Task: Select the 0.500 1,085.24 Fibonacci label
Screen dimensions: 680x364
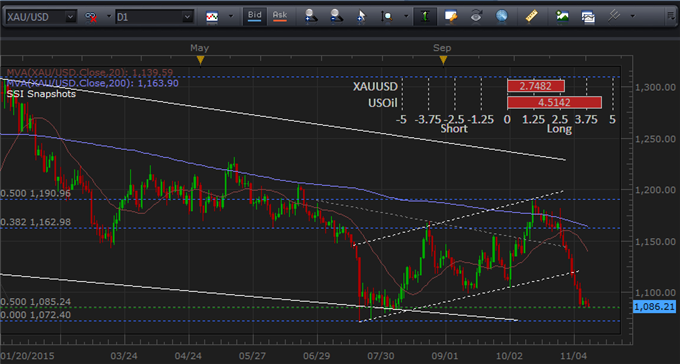Action: click(x=35, y=302)
